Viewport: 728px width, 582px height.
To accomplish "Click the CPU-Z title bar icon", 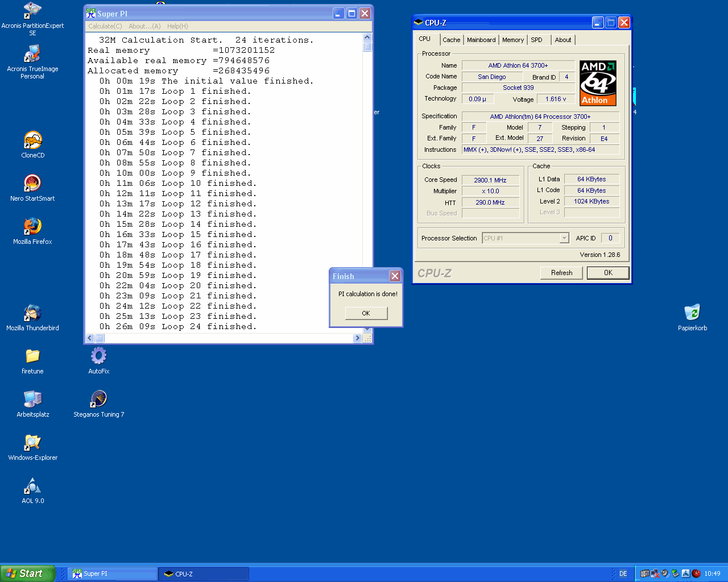I will 419,23.
